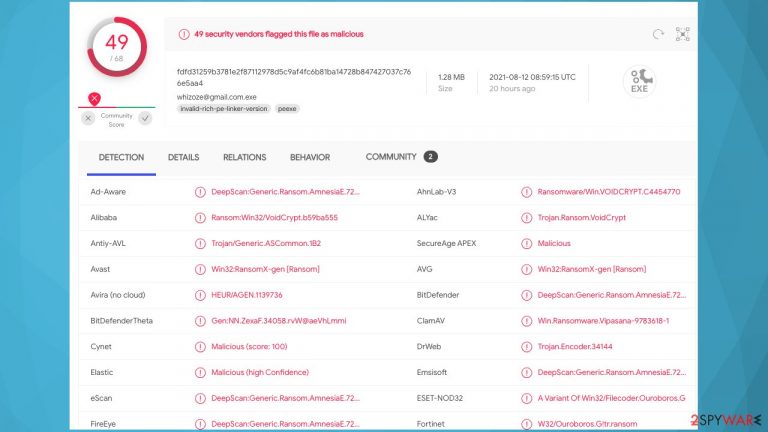Click the 20 hours ago label
The image size is (768, 432).
(512, 89)
